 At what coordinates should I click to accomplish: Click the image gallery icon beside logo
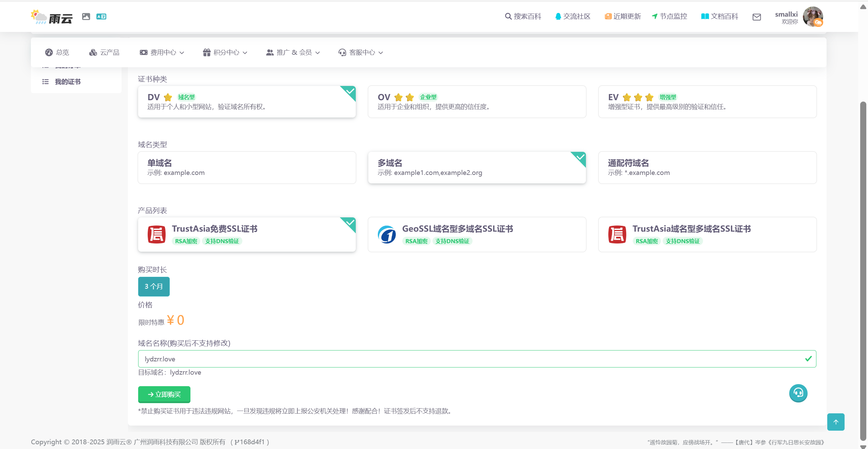coord(86,16)
